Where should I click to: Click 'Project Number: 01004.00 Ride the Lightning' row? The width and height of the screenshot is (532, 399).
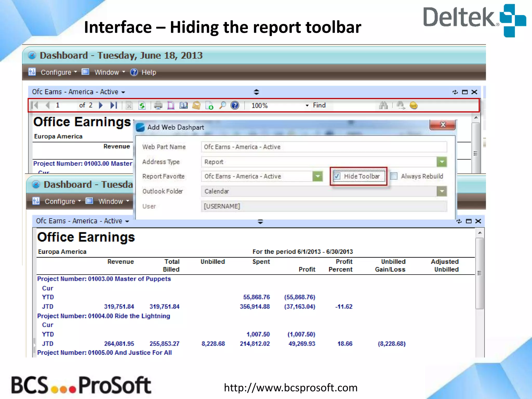pos(103,316)
